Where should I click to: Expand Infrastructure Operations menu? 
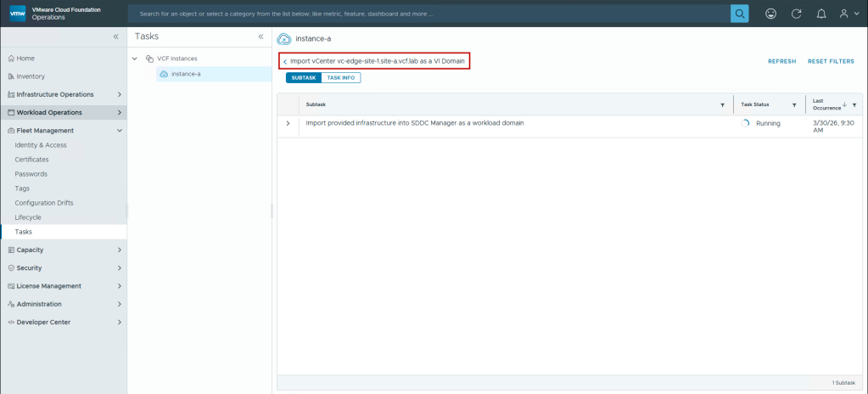(x=119, y=95)
